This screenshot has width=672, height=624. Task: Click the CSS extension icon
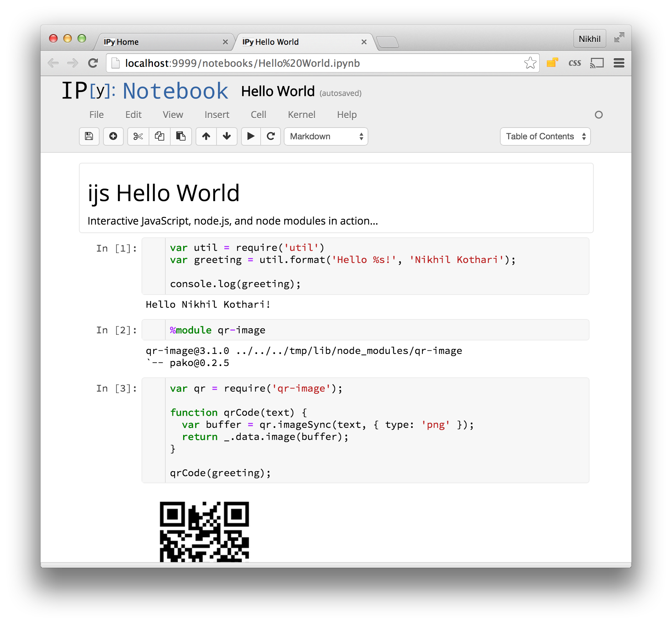tap(575, 63)
